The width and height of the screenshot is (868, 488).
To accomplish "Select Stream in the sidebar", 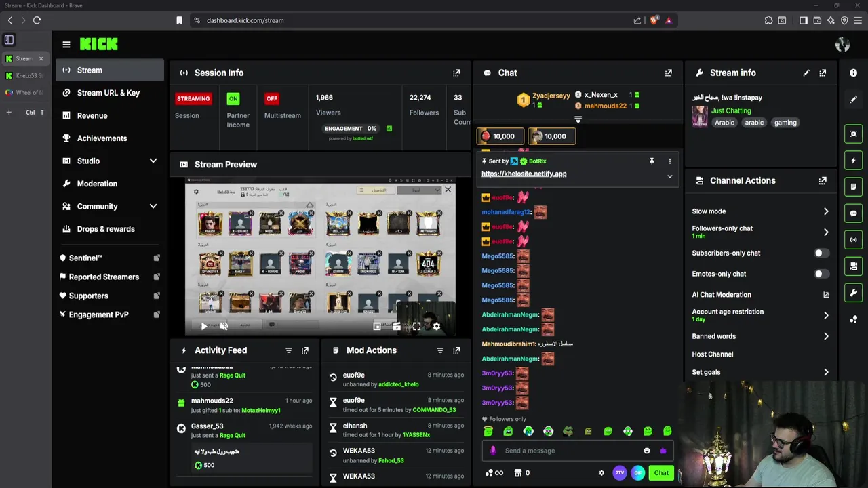I will 109,70.
